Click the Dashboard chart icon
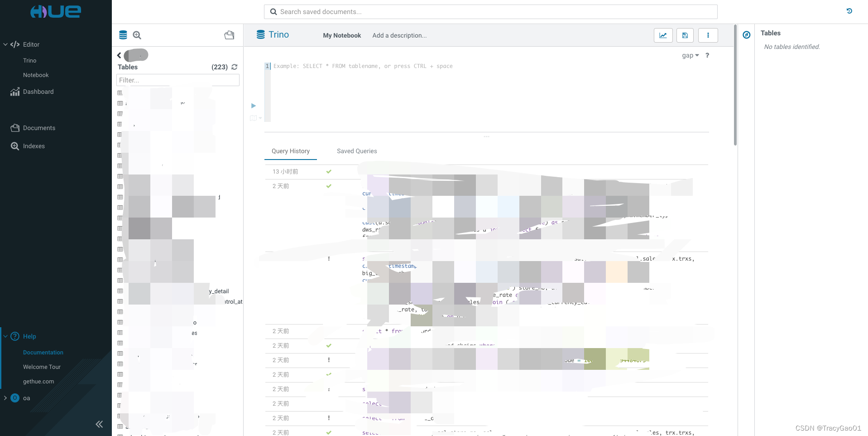 [15, 92]
